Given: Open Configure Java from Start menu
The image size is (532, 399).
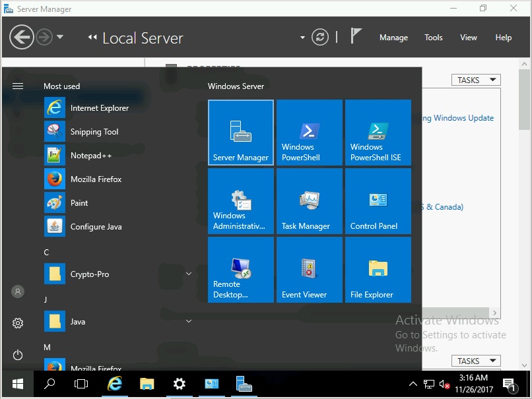Looking at the screenshot, I should (83, 226).
